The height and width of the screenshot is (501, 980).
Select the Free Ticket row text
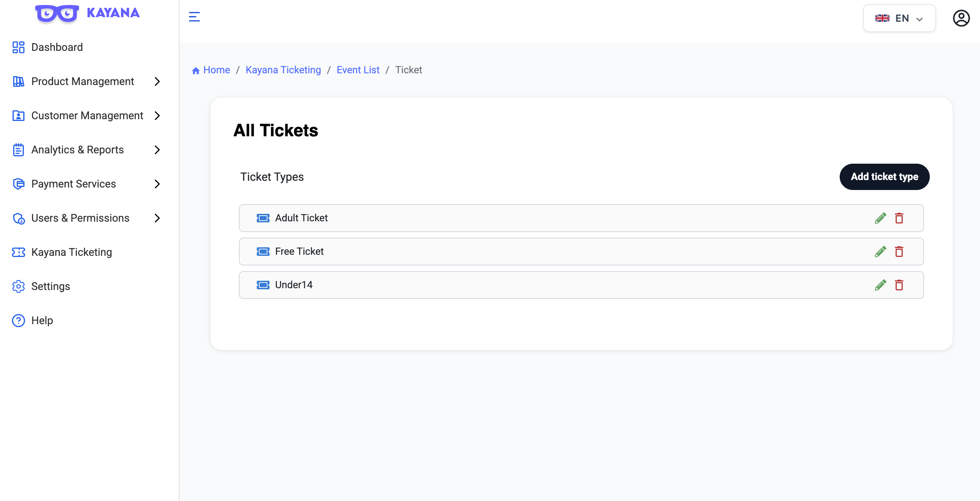tap(299, 251)
